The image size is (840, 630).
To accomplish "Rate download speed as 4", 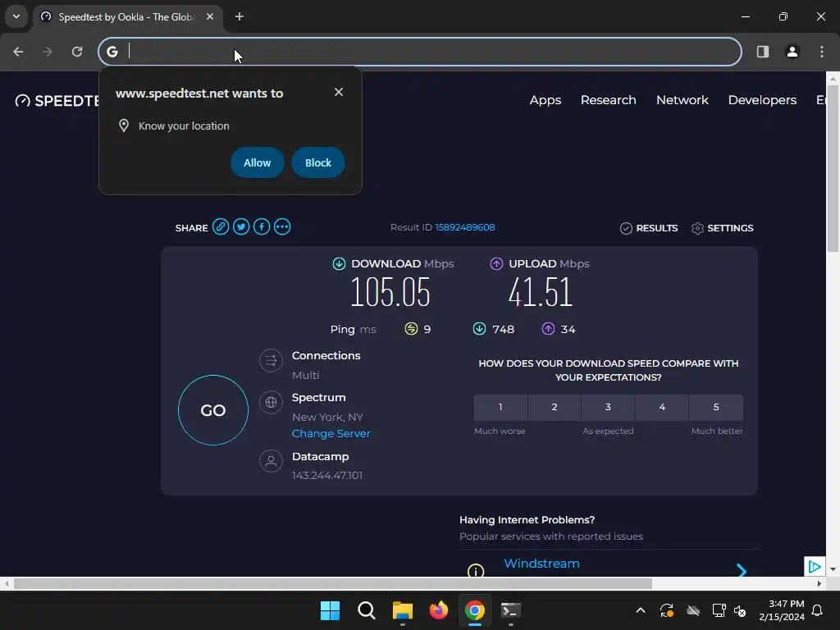I will point(662,407).
